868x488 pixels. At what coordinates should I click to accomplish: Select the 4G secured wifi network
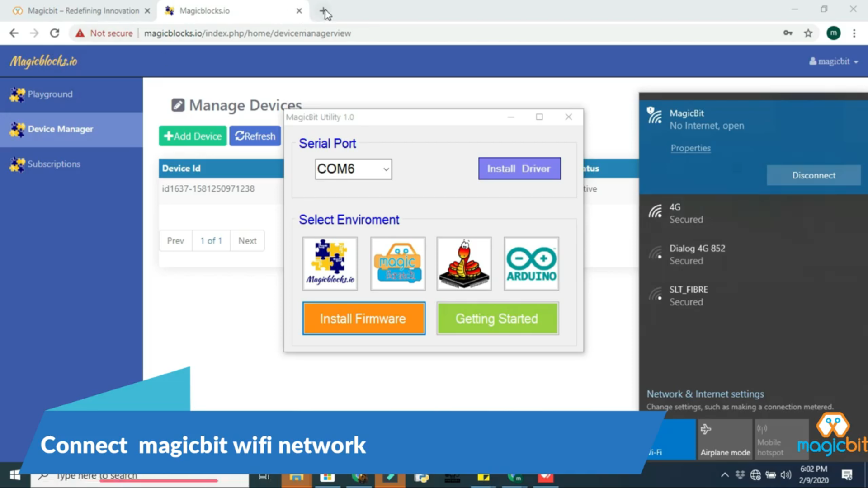click(753, 213)
